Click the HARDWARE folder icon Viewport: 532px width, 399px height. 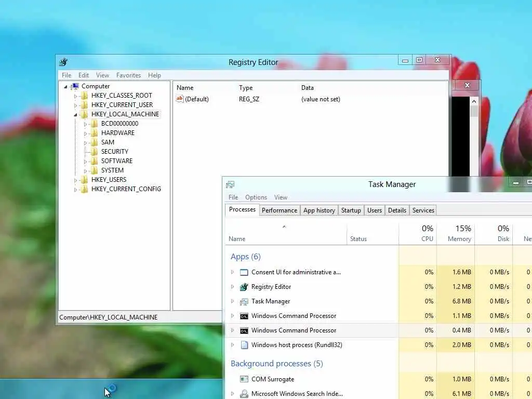pos(95,132)
